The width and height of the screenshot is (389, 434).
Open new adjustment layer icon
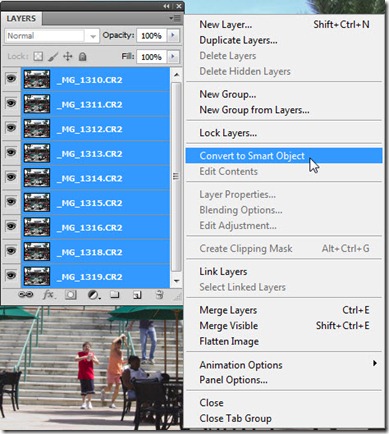click(93, 295)
